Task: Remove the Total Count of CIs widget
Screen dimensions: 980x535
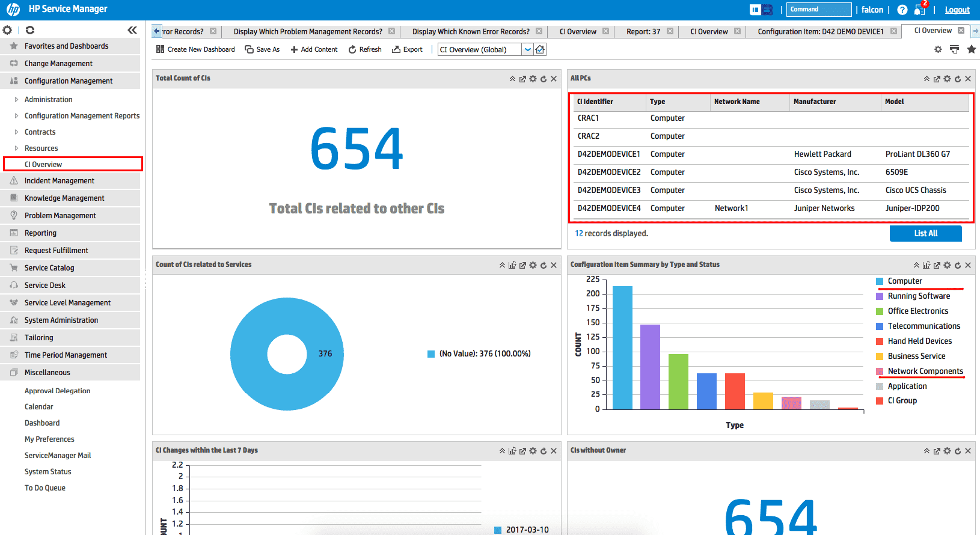Action: (x=554, y=79)
